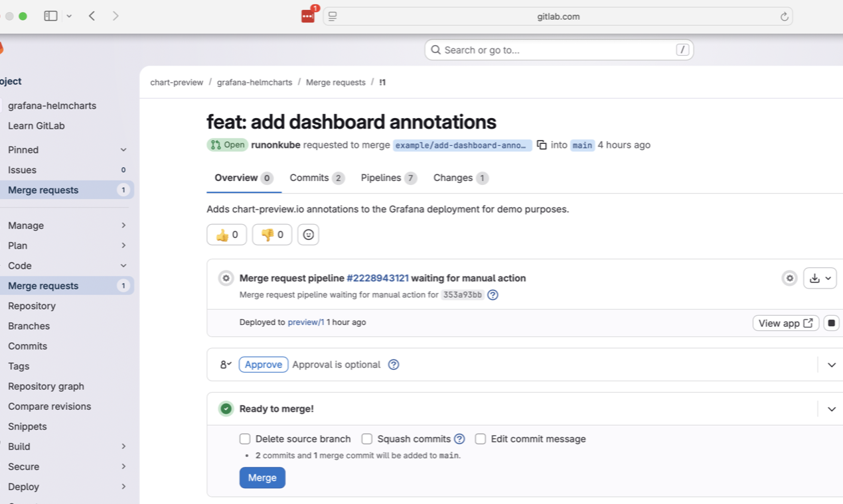This screenshot has width=843, height=504.
Task: Click the blue Merge button
Action: (x=262, y=477)
